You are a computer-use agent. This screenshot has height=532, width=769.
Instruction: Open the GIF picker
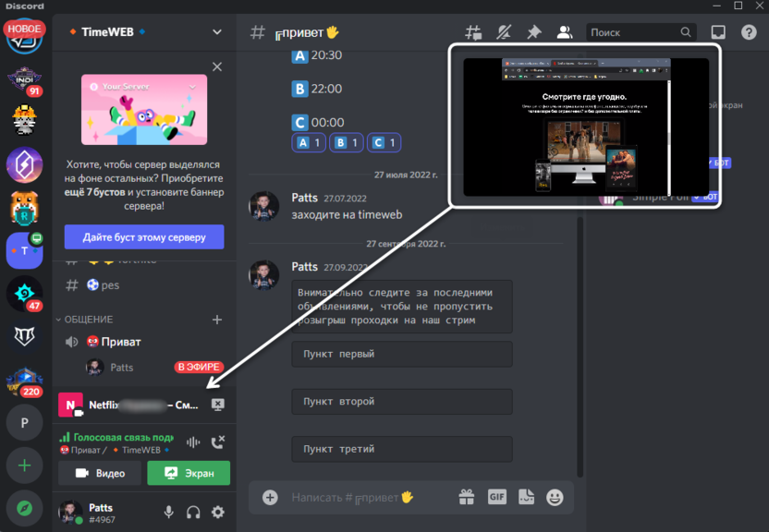click(x=497, y=497)
